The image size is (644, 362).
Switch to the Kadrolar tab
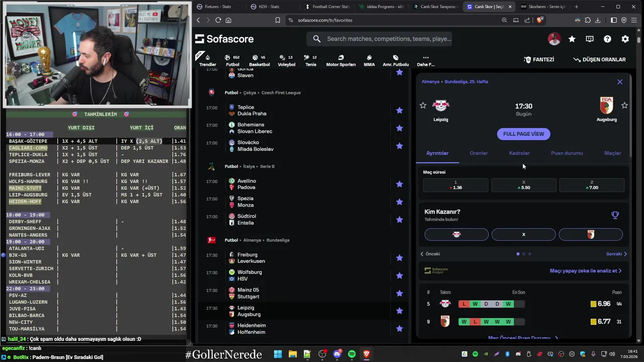[x=519, y=153]
